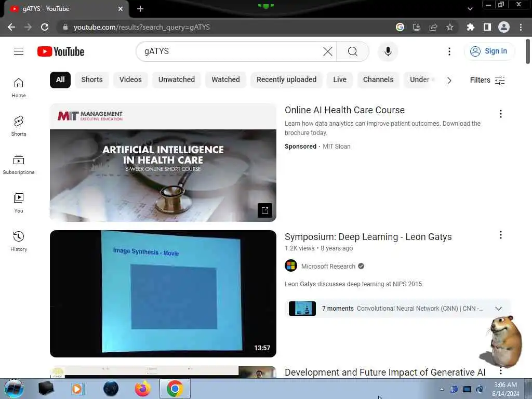Click the Windows Start orb

(14, 389)
